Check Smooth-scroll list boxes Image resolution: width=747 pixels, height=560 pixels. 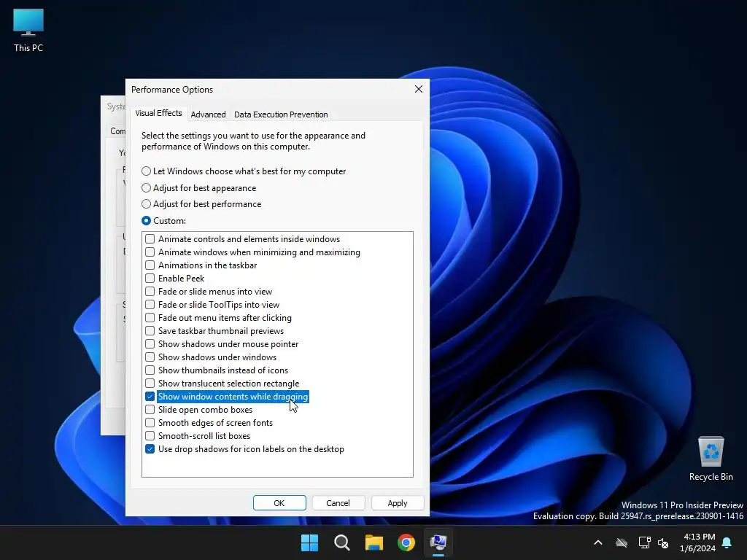150,436
